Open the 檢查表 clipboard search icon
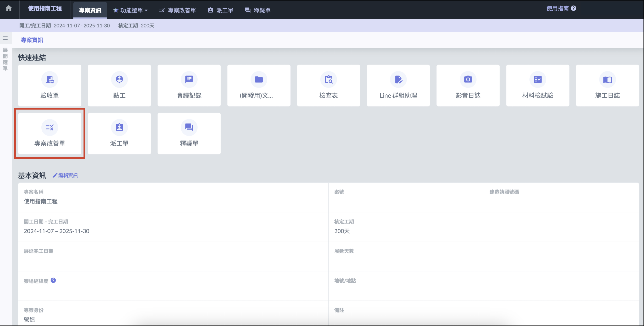The height and width of the screenshot is (326, 644). coord(329,79)
